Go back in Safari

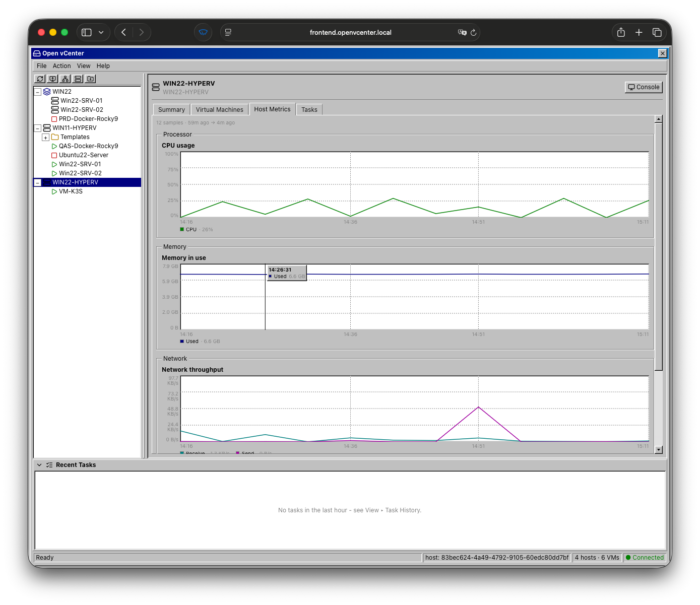[124, 32]
